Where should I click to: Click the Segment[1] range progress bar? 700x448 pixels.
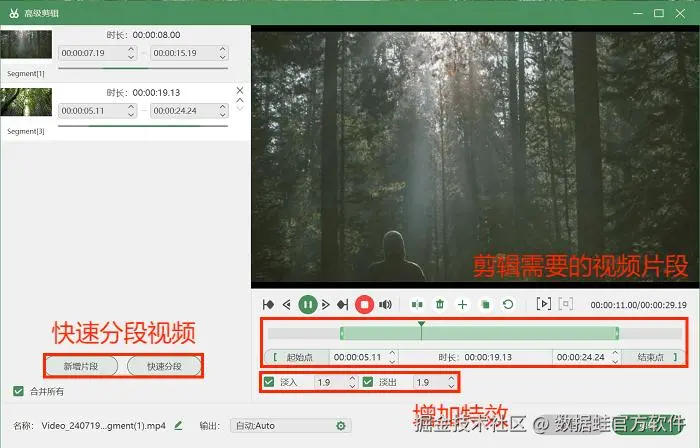click(x=143, y=68)
